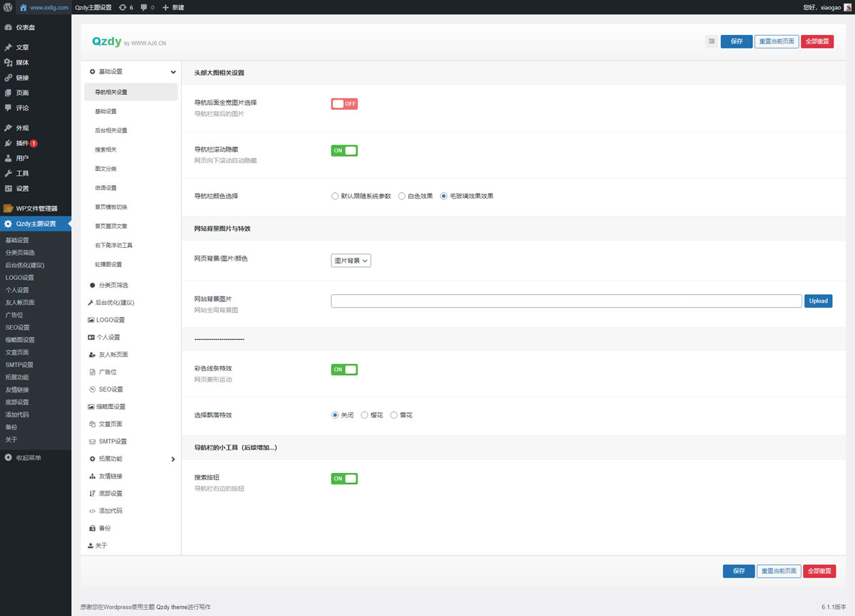Click the top 保存 button

[x=737, y=41]
